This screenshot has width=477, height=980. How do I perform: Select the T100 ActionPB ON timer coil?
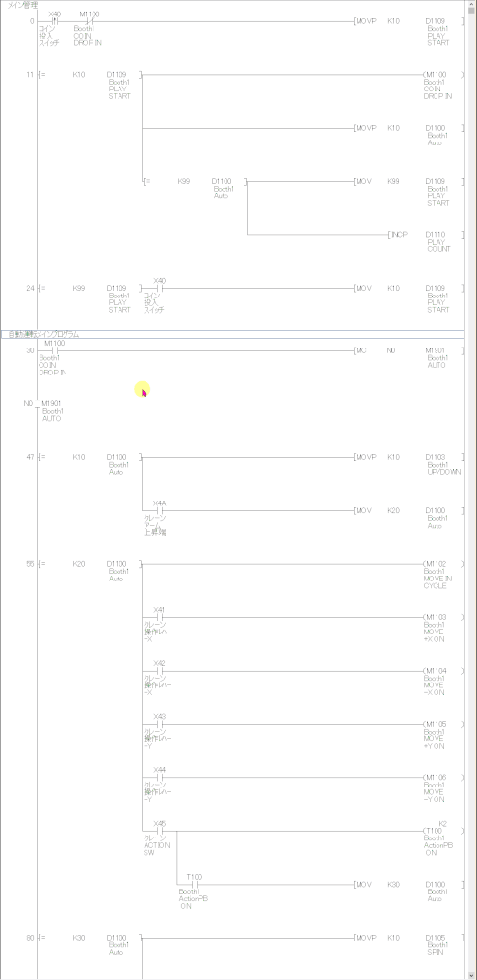444,830
